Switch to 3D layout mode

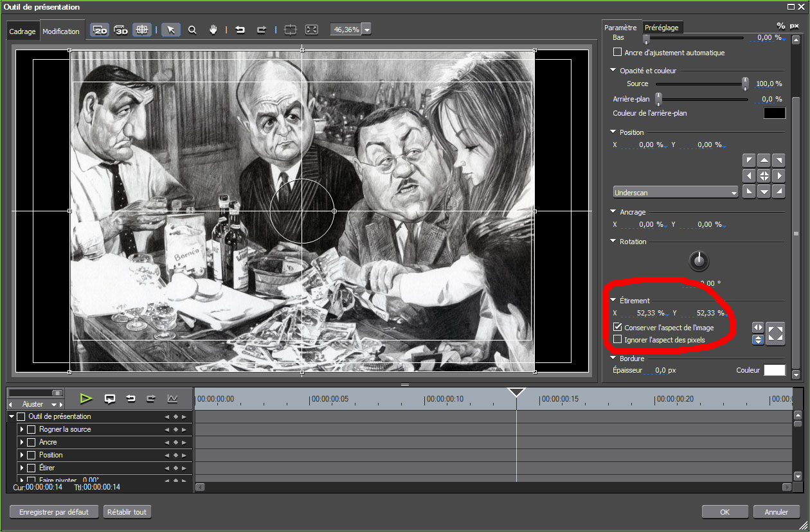(x=121, y=30)
